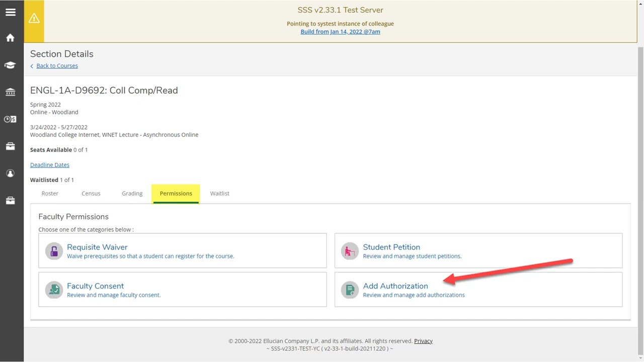Select the Grading tab

point(132,194)
